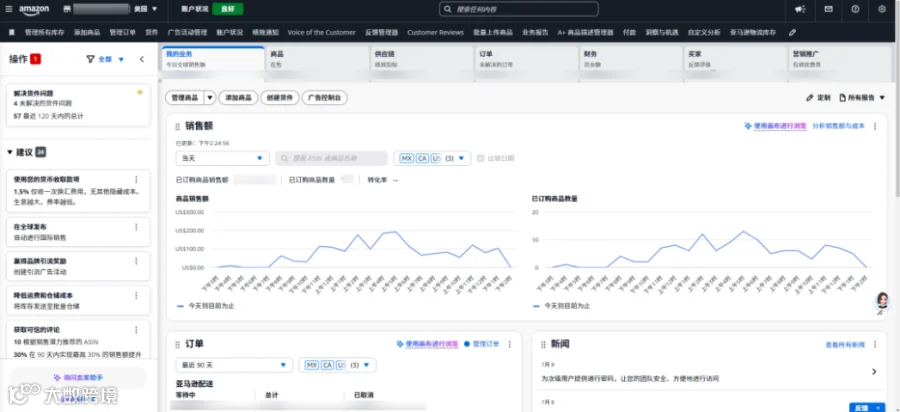Viewport: 900px width, 412px height.
Task: Click the pencil edit icon in favorites bar
Action: tap(793, 33)
